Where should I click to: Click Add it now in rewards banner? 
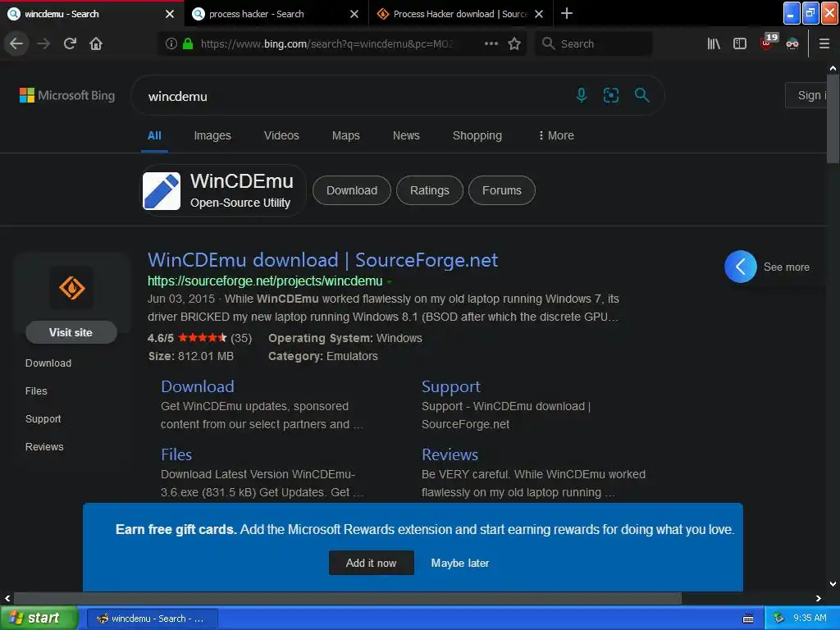point(372,563)
